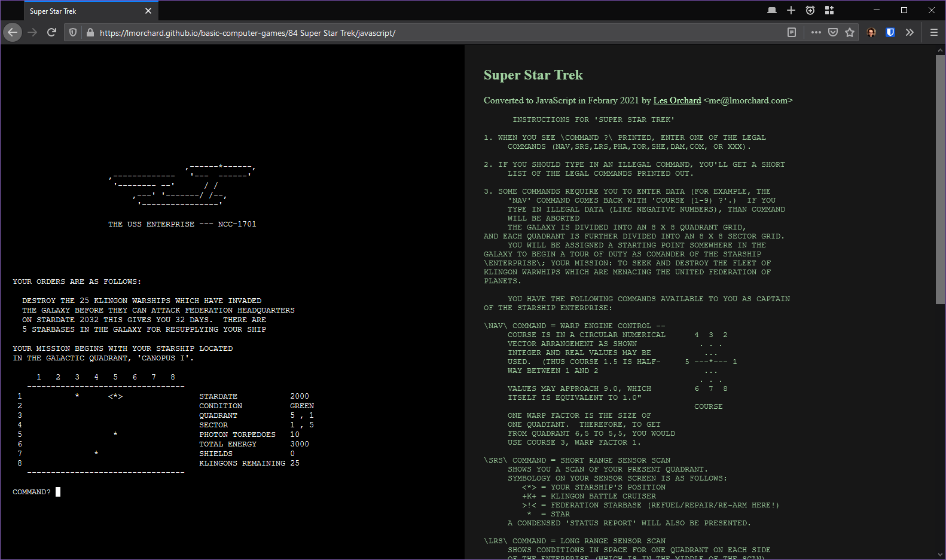946x560 pixels.
Task: Click the 'CANOPUS I' galactic quadrant line
Action: coord(103,358)
